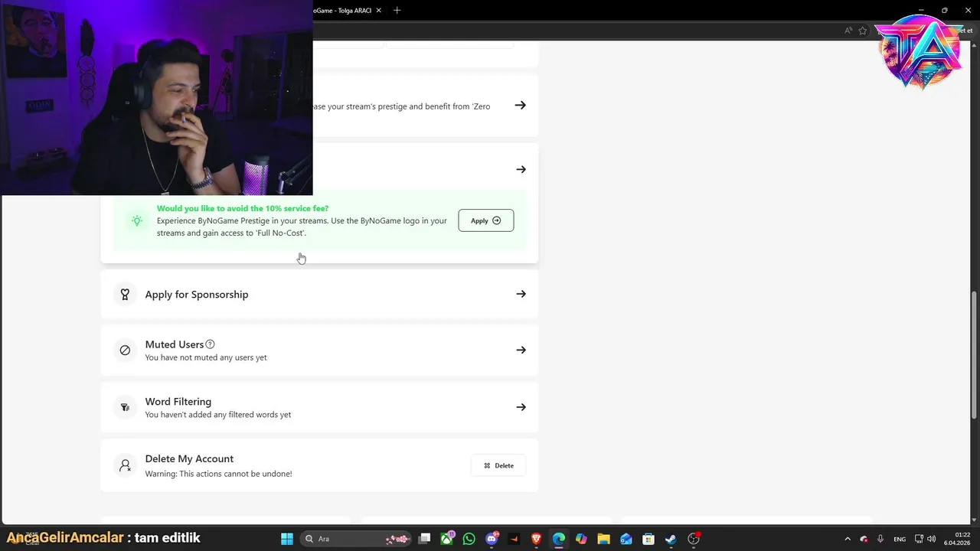
Task: Open Microsoft Edge from the taskbar
Action: (559, 539)
